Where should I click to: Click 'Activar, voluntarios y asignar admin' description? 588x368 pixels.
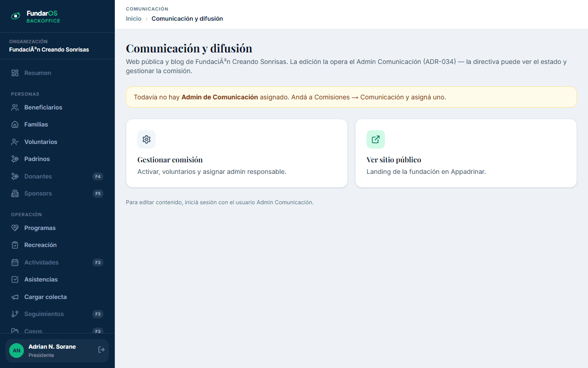coord(212,172)
